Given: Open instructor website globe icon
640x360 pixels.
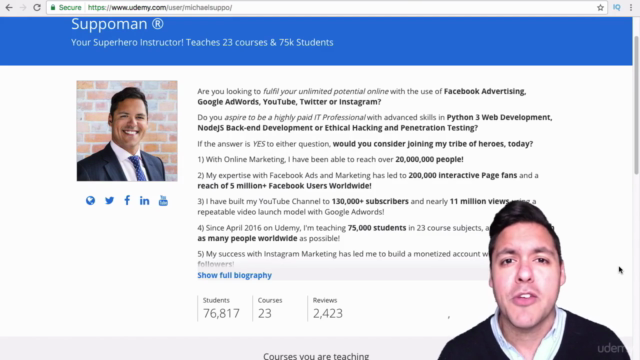Looking at the screenshot, I should (90, 200).
